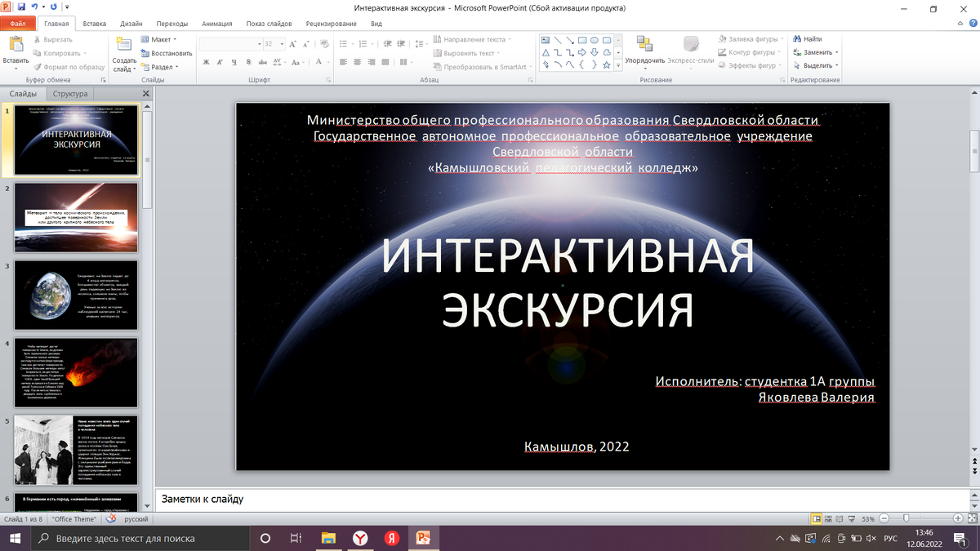Select slide 3 thumbnail with Earth image
Viewport: 980px width, 551px height.
pyautogui.click(x=77, y=295)
